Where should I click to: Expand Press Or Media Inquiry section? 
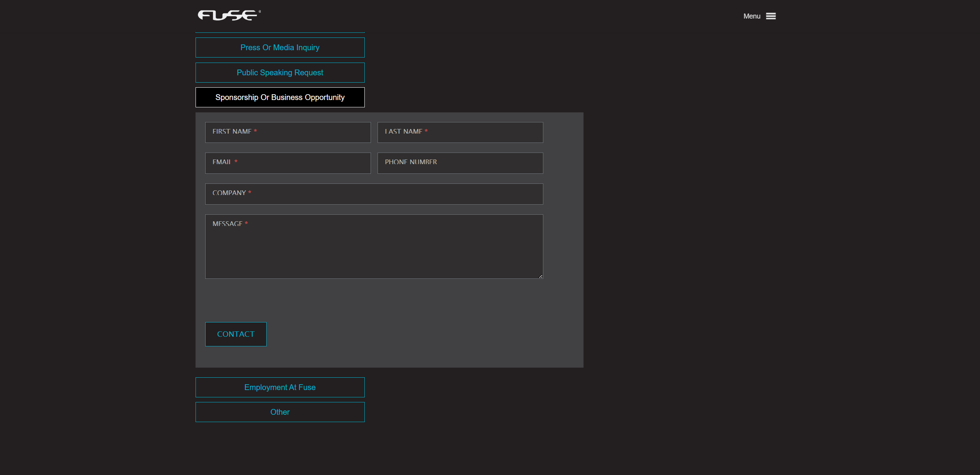(280, 47)
